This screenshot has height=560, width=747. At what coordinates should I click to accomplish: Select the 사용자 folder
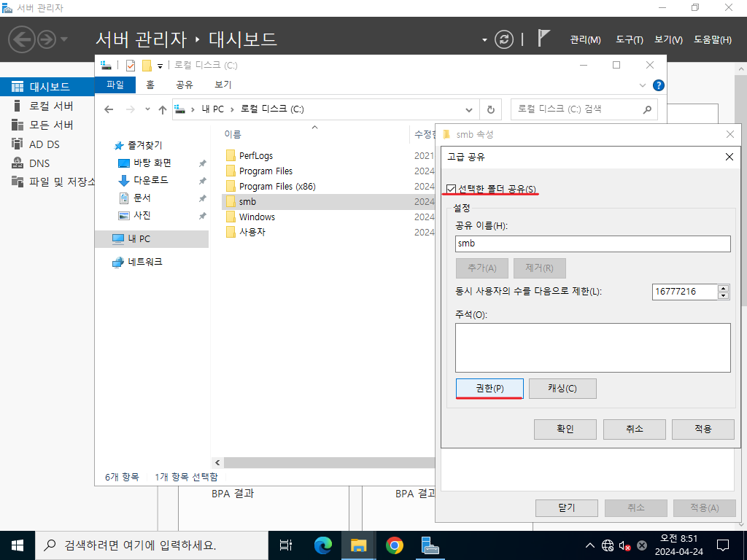[252, 233]
